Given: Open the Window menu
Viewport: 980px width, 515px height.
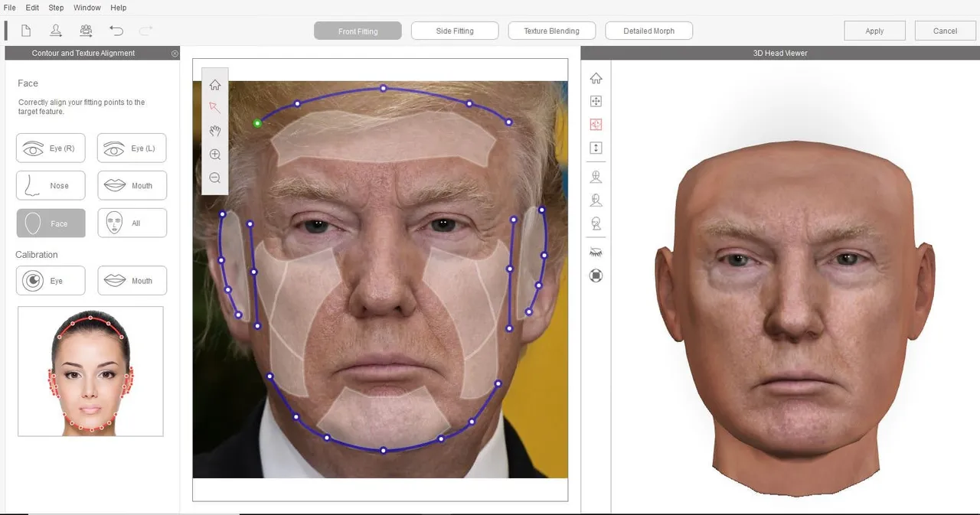Looking at the screenshot, I should (87, 8).
